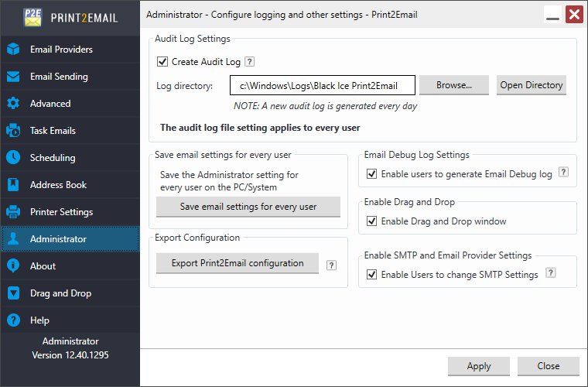Toggle Enable Users to change SMTP Settings
588x387 pixels.
tap(372, 274)
